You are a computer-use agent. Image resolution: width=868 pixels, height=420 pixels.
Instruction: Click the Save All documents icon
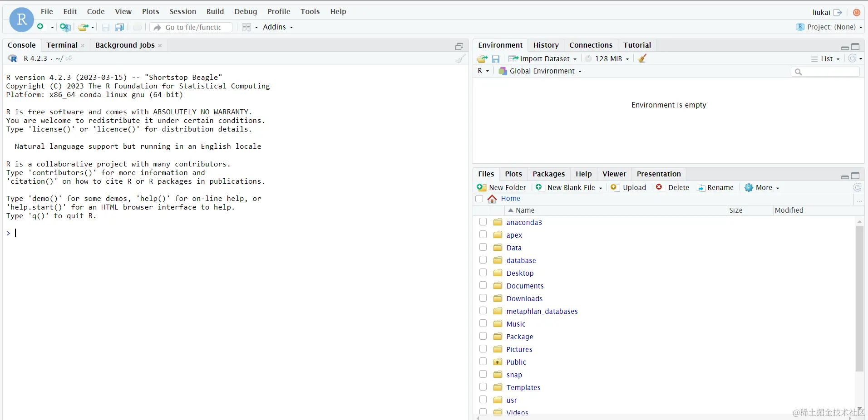119,28
